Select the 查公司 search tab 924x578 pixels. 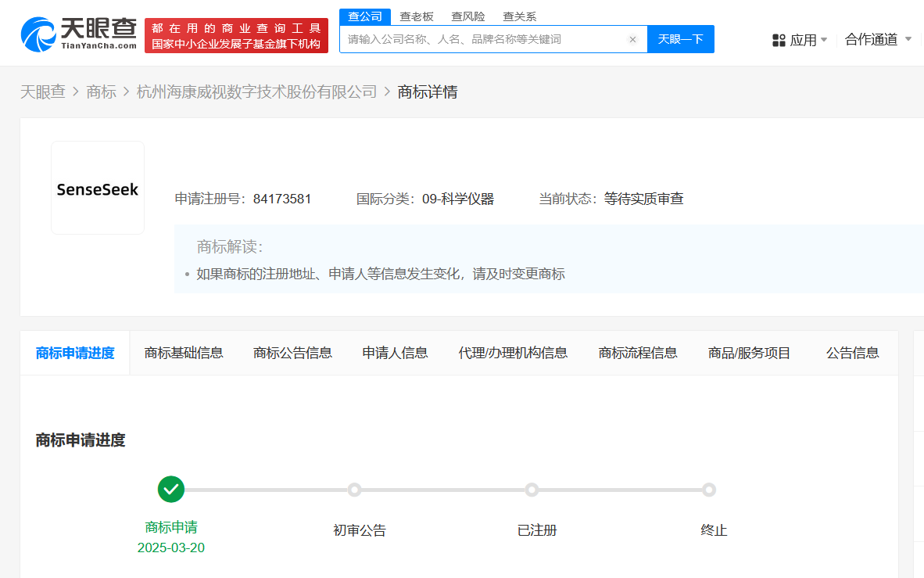(x=365, y=16)
